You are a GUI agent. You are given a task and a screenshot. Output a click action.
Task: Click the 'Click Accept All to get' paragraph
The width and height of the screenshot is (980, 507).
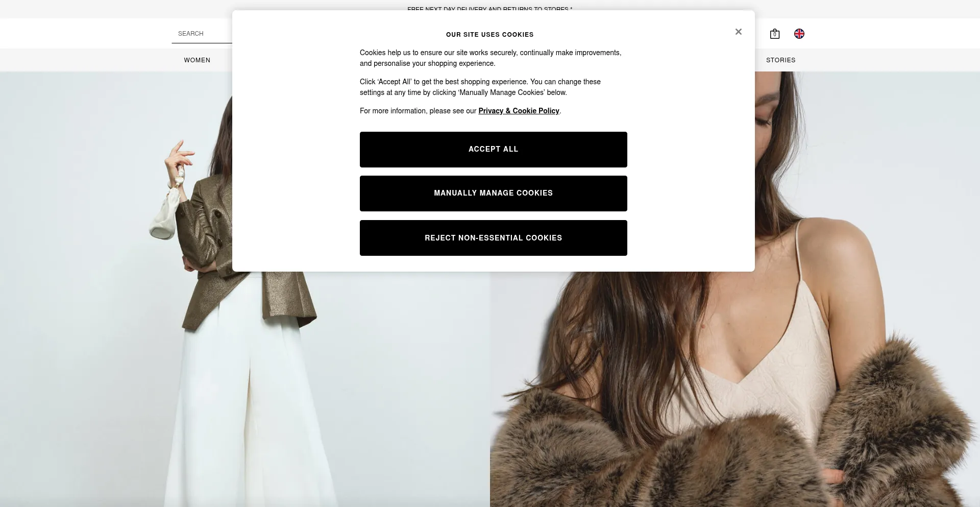click(480, 87)
